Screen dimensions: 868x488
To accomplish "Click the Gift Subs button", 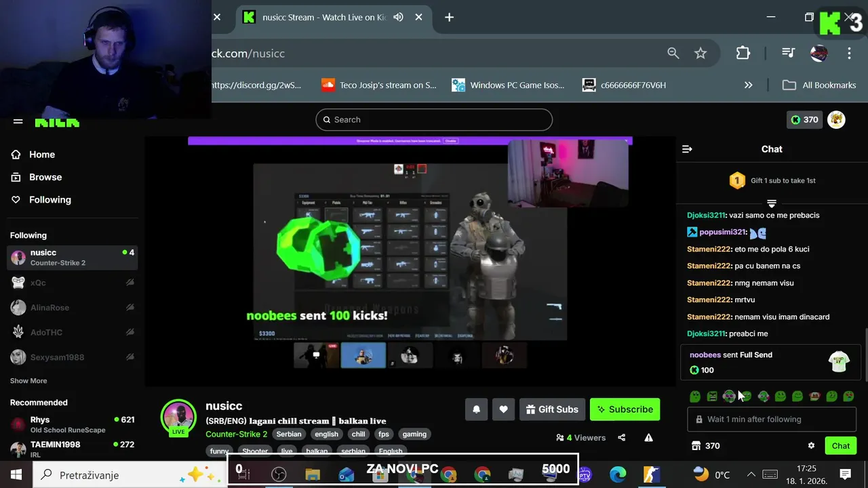I will [551, 409].
